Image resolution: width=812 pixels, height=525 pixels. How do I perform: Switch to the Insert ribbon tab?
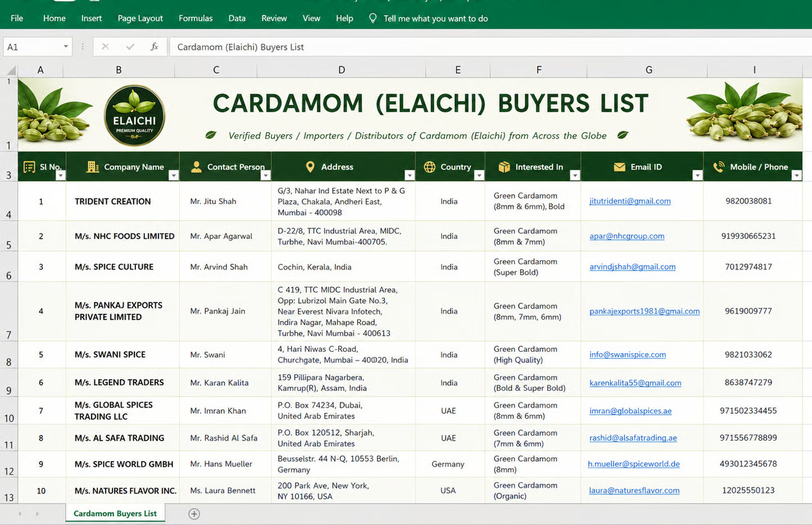coord(91,18)
